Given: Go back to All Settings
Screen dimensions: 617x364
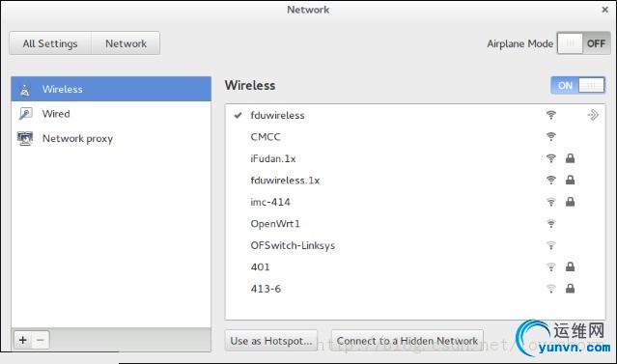Looking at the screenshot, I should coord(50,43).
